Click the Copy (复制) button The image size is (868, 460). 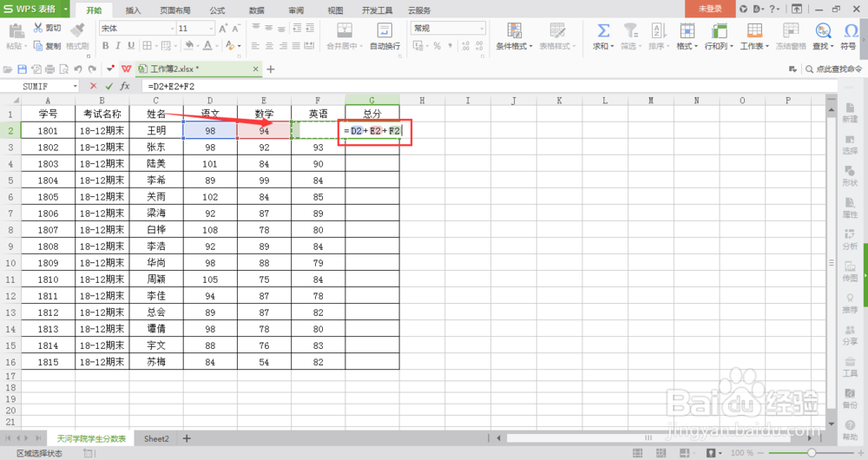[x=47, y=46]
